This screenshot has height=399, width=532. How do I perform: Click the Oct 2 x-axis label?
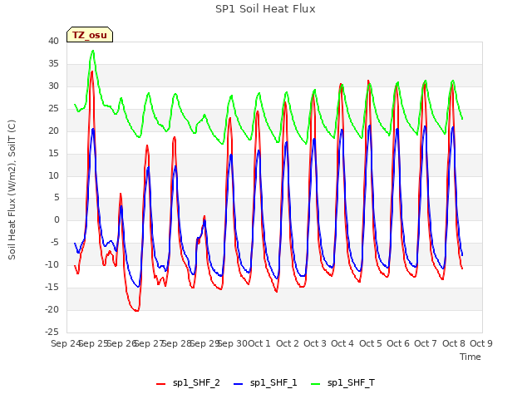click(x=288, y=343)
